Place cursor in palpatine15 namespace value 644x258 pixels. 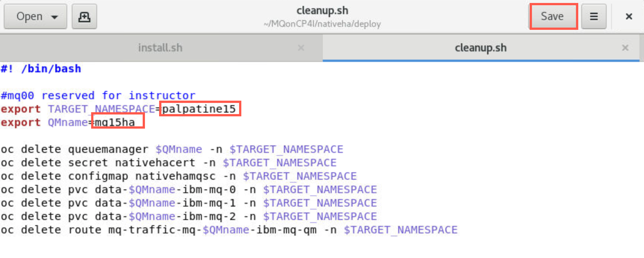click(199, 109)
